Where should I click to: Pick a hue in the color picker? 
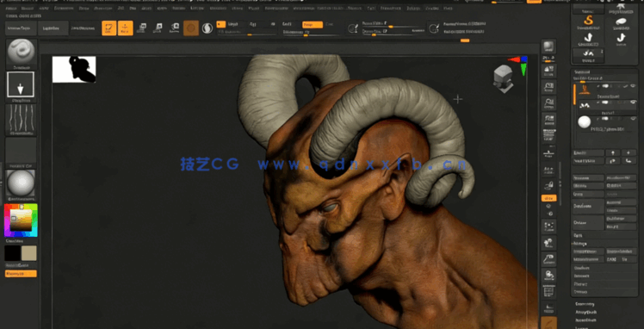point(21,220)
